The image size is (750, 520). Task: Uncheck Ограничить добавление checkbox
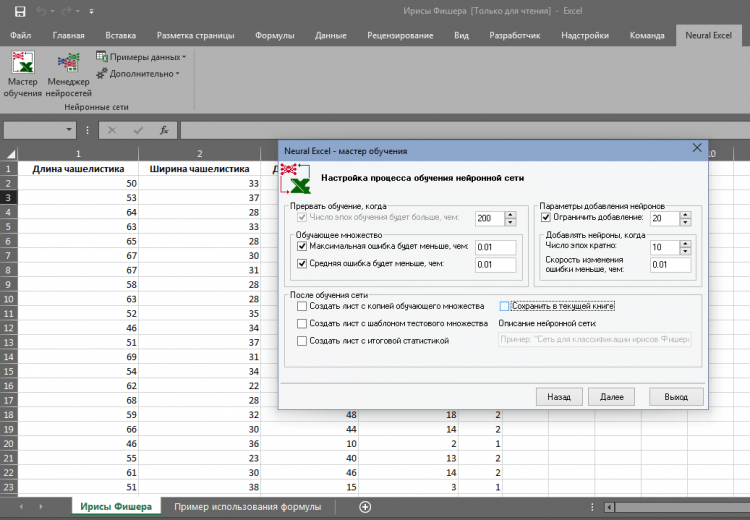(546, 217)
